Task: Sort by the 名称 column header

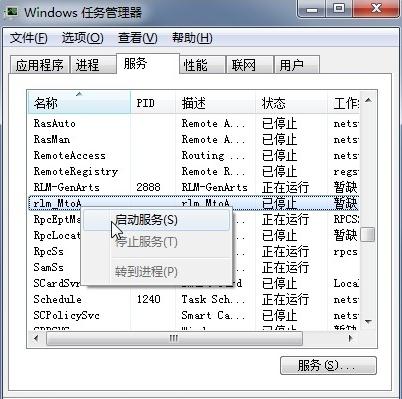Action: (x=79, y=103)
